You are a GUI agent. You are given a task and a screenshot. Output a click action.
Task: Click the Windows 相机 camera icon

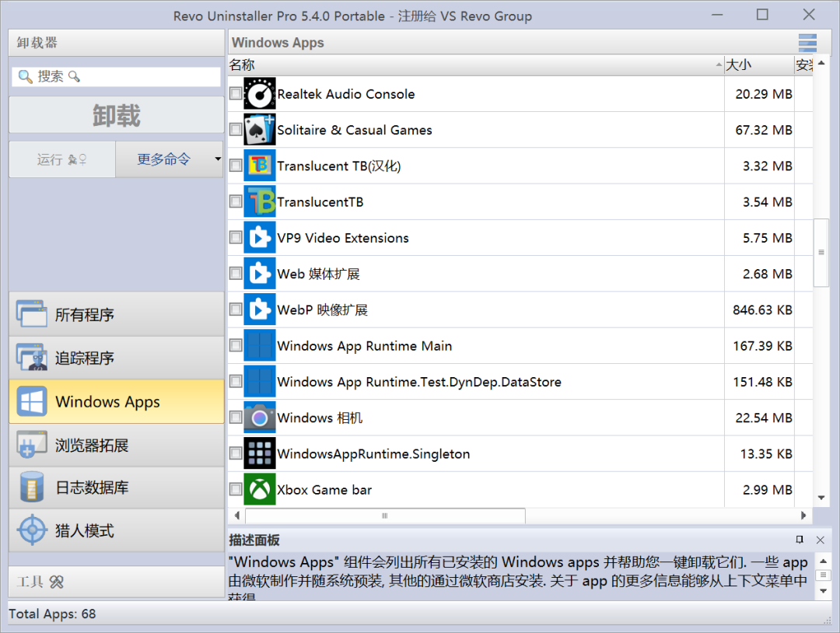pos(260,417)
